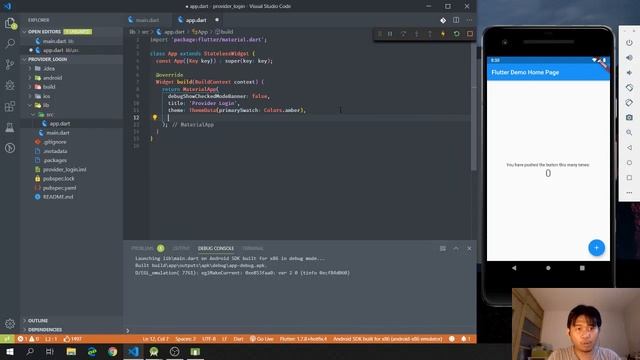The height and width of the screenshot is (360, 640).
Task: Rotate the emulator right
Action: [x=629, y=102]
